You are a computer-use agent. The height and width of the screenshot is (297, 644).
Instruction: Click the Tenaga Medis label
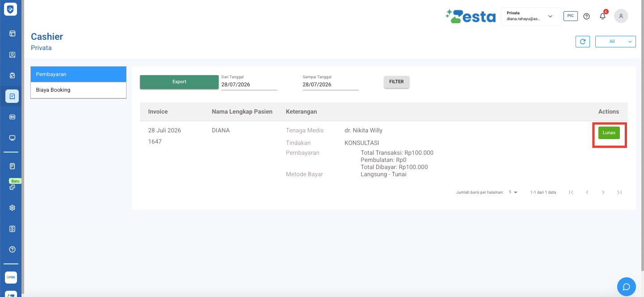pyautogui.click(x=305, y=131)
